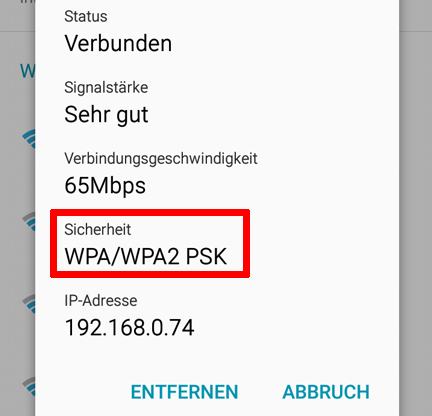Tap the 65Mbps speed value

pos(105,186)
